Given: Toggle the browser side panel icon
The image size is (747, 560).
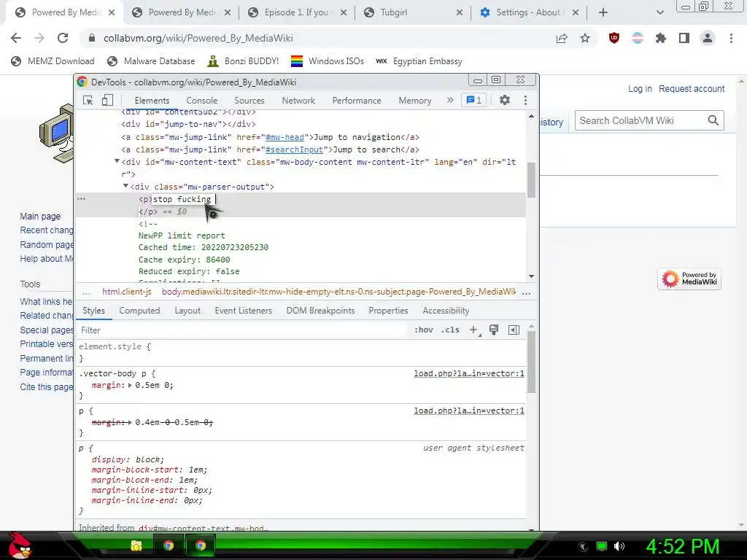Looking at the screenshot, I should 684,38.
